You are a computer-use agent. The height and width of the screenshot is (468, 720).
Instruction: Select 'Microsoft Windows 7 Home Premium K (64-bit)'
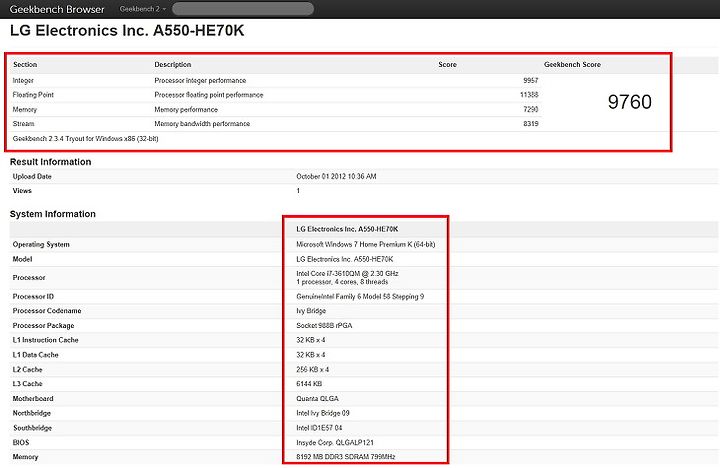click(366, 244)
